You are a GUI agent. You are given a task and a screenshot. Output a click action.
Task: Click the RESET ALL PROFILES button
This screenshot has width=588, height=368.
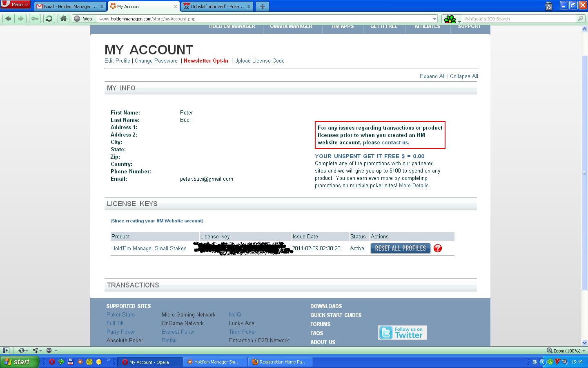[x=401, y=248]
